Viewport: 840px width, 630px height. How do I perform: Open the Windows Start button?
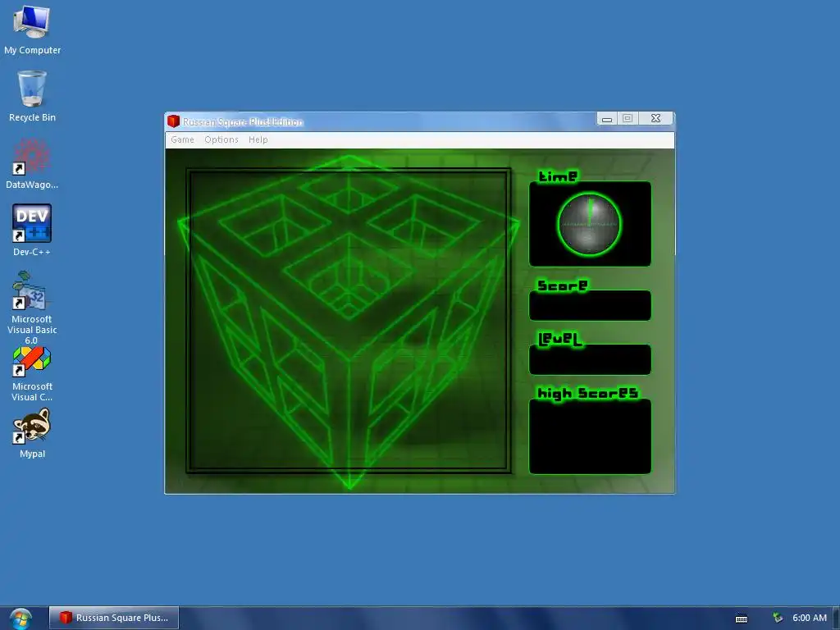point(21,619)
